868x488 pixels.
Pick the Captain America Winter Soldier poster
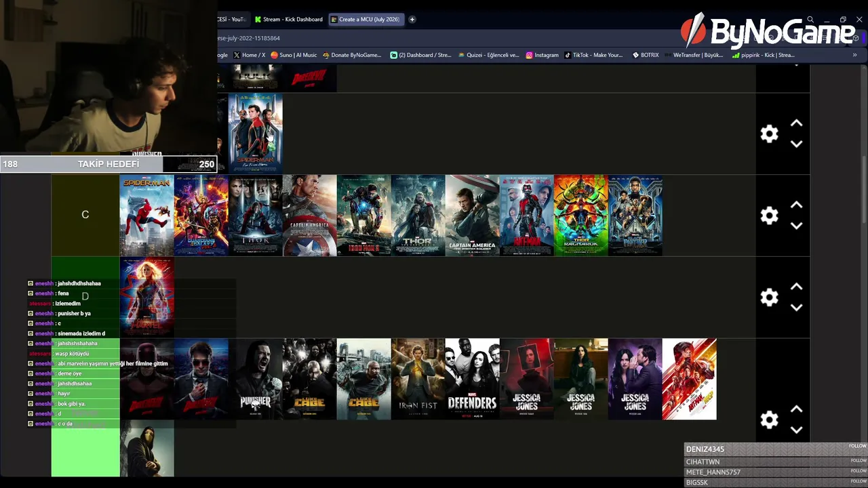473,216
